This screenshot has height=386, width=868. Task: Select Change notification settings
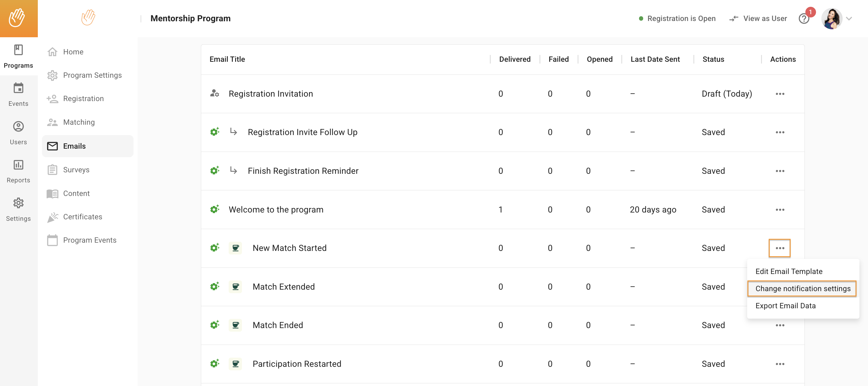click(x=802, y=288)
